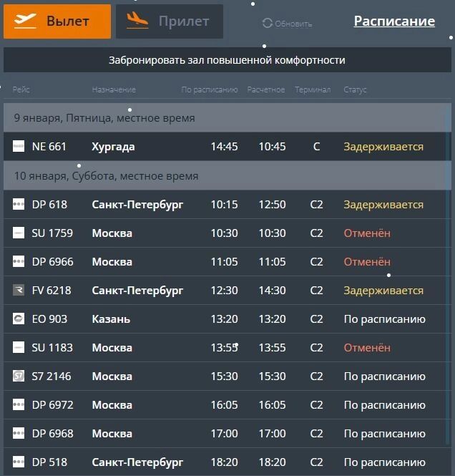Click the Рейс column header
Viewport: 455px width, 476px height.
[x=21, y=90]
